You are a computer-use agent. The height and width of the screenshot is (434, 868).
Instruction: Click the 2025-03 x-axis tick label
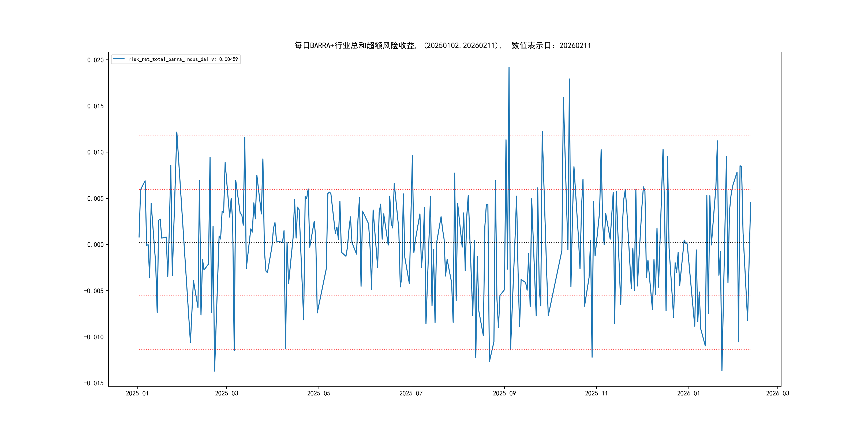coord(226,393)
